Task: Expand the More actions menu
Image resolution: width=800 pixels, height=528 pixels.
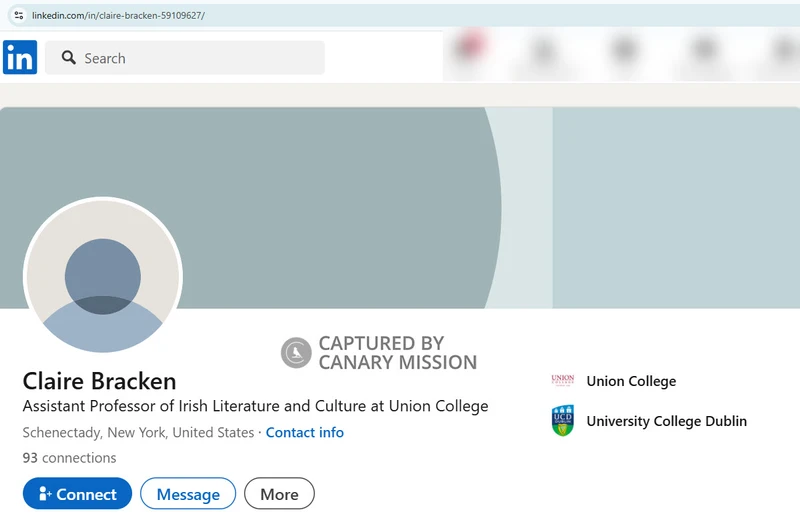Action: click(x=279, y=494)
